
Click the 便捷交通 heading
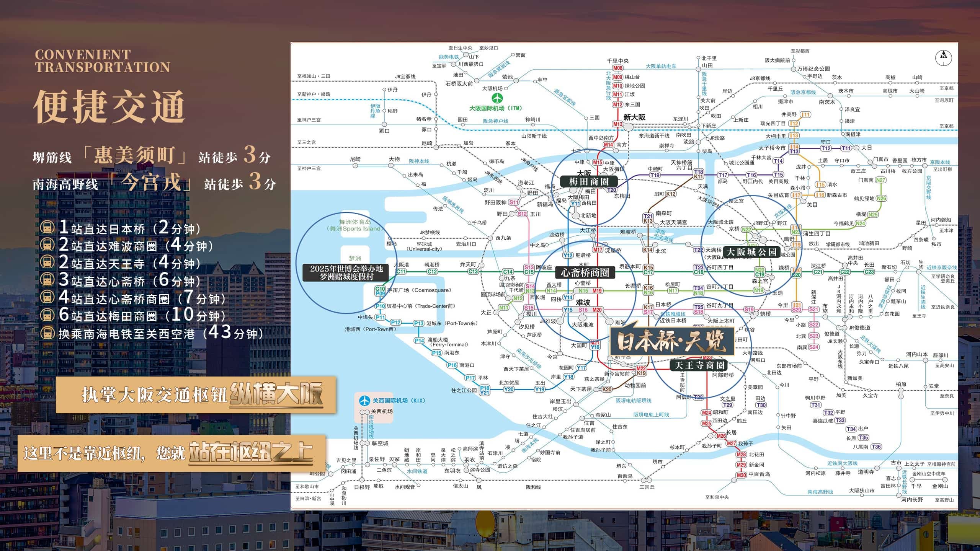(x=110, y=107)
